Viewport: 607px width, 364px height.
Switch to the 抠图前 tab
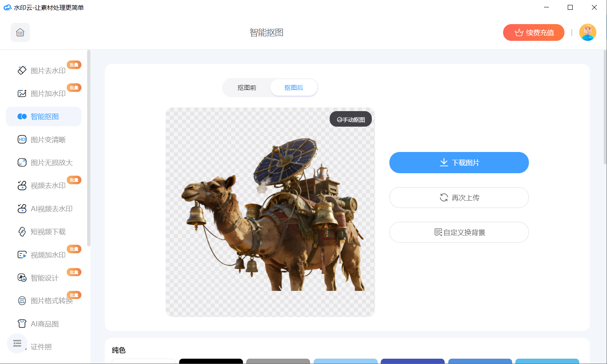pyautogui.click(x=247, y=88)
